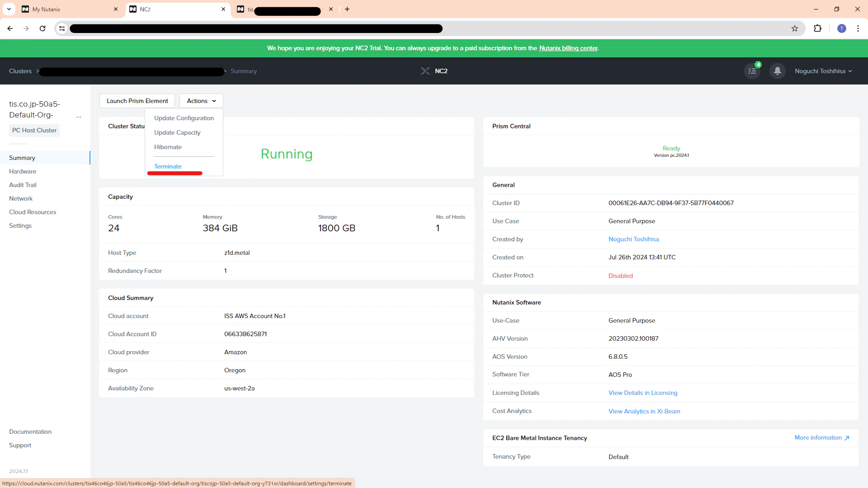
Task: Expand the cluster name ellipsis in sidebar
Action: 79,116
